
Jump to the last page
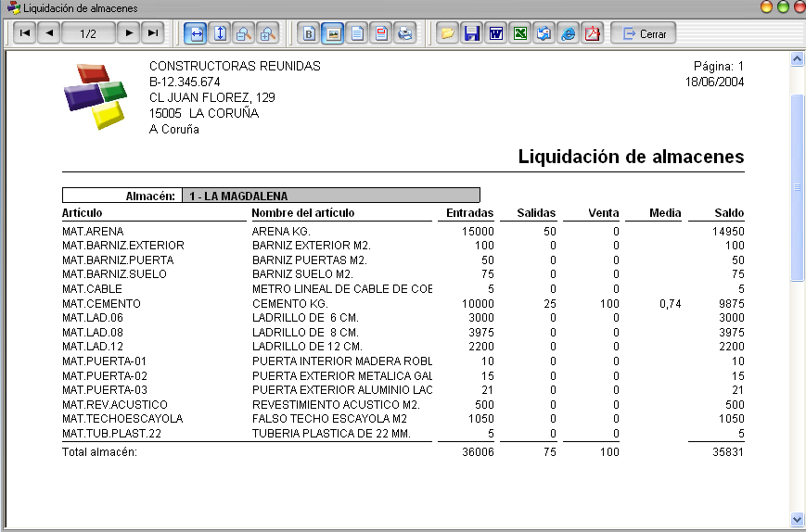pyautogui.click(x=153, y=33)
